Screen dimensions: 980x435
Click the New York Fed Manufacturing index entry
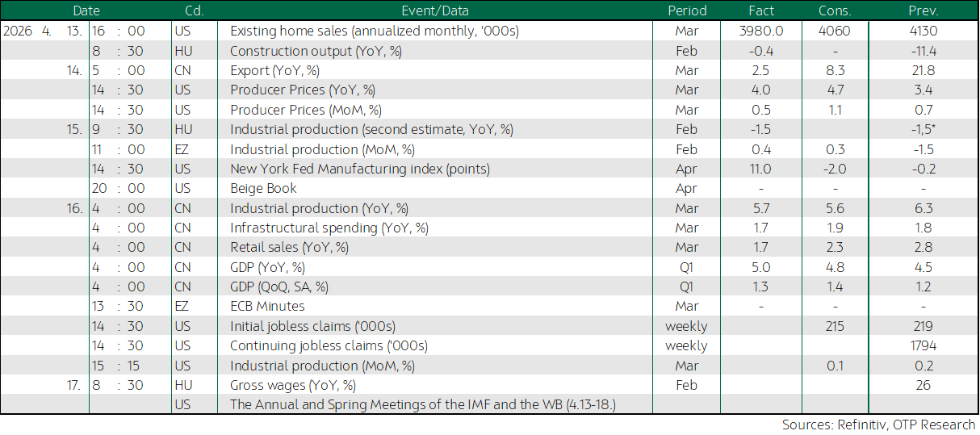(x=360, y=169)
